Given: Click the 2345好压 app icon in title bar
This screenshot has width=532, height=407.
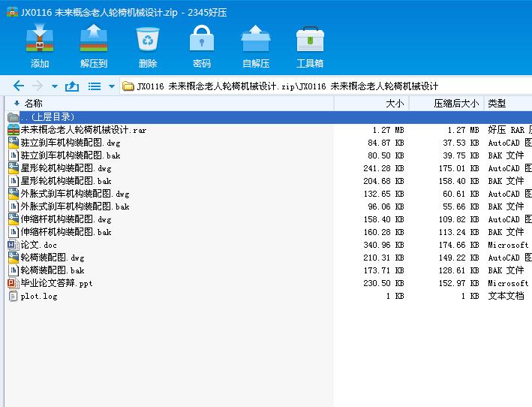Looking at the screenshot, I should pyautogui.click(x=12, y=12).
